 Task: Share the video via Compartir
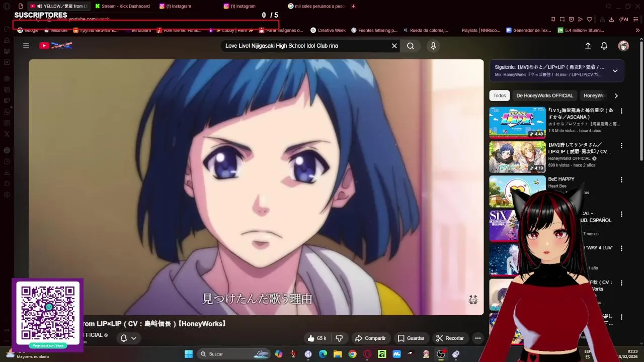370,338
